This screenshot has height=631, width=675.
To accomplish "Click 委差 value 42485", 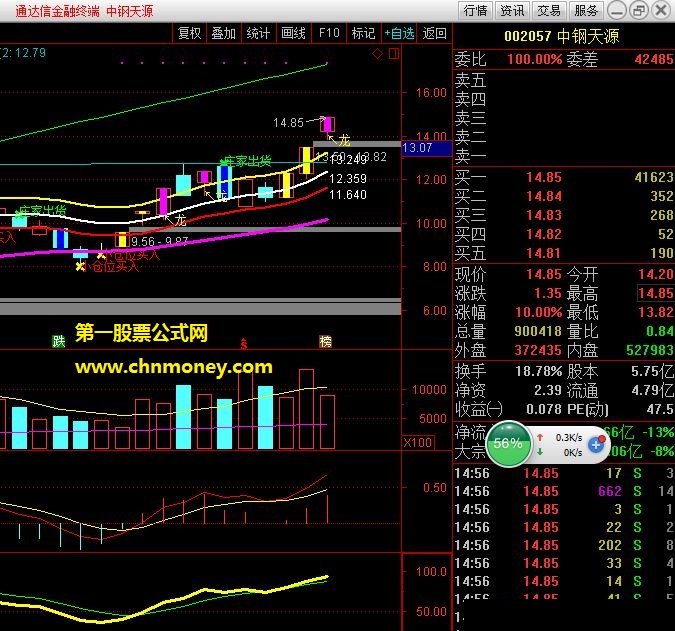I will coord(653,59).
